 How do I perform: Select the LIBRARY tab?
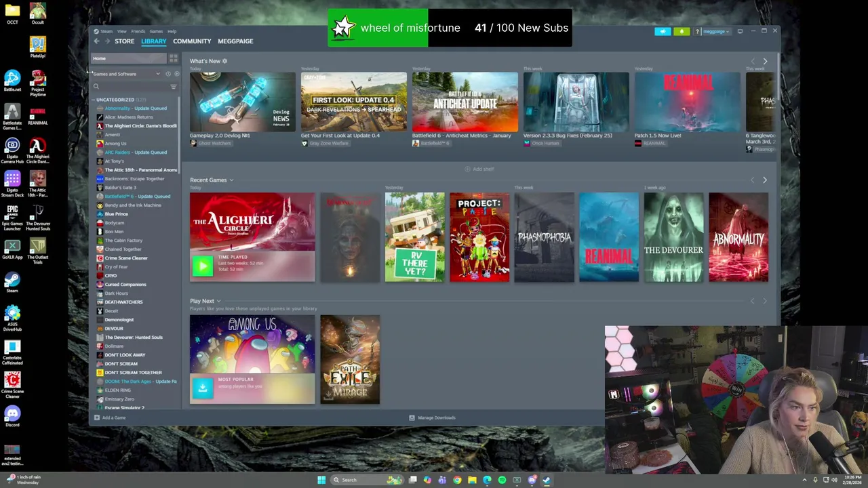point(153,41)
